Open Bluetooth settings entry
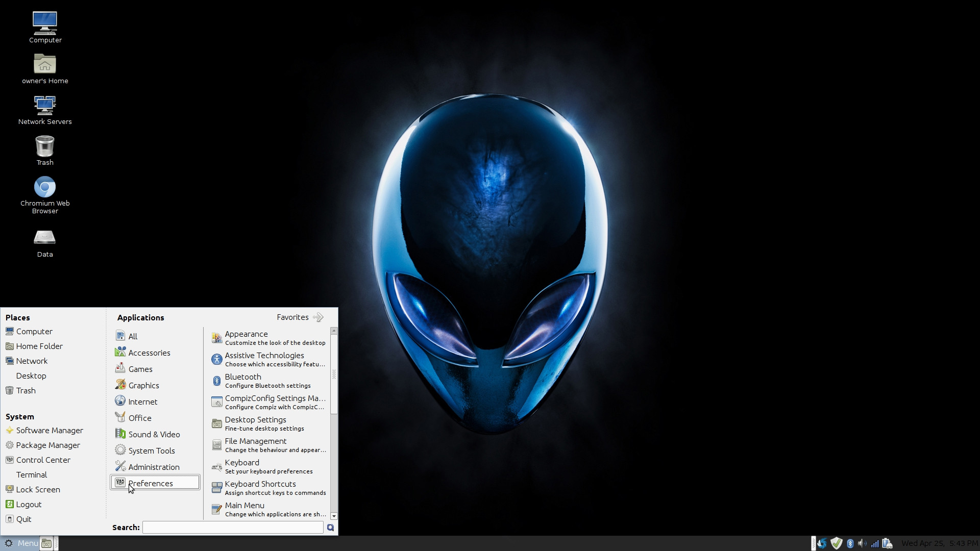The width and height of the screenshot is (980, 551). (x=268, y=381)
